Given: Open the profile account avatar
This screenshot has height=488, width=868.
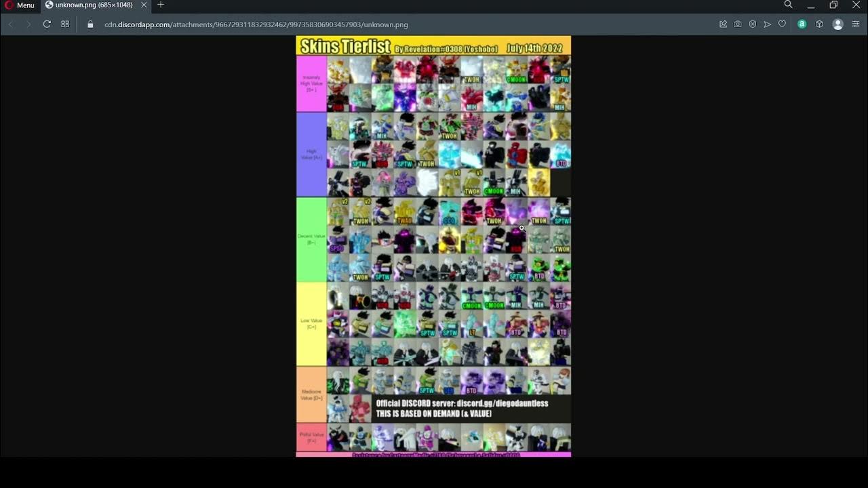Looking at the screenshot, I should [837, 24].
